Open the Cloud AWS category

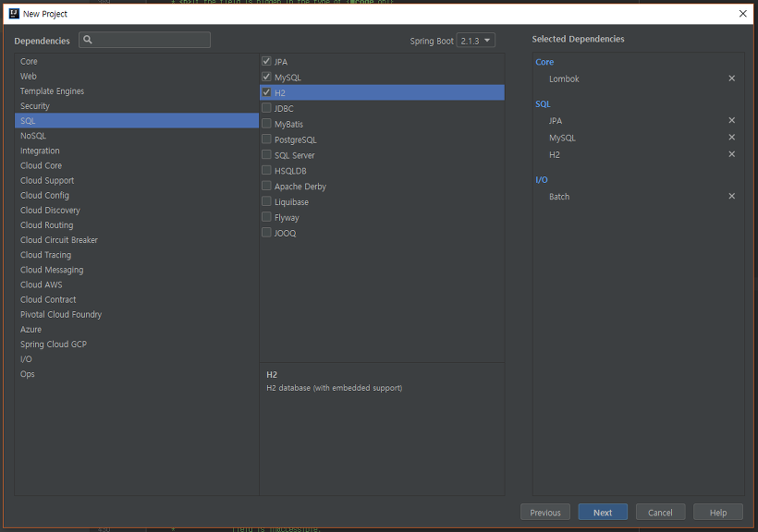137,284
